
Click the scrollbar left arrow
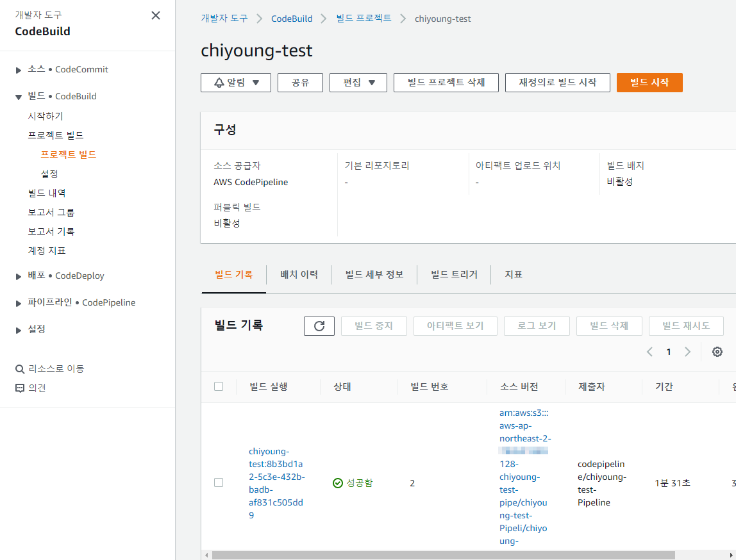pyautogui.click(x=206, y=556)
